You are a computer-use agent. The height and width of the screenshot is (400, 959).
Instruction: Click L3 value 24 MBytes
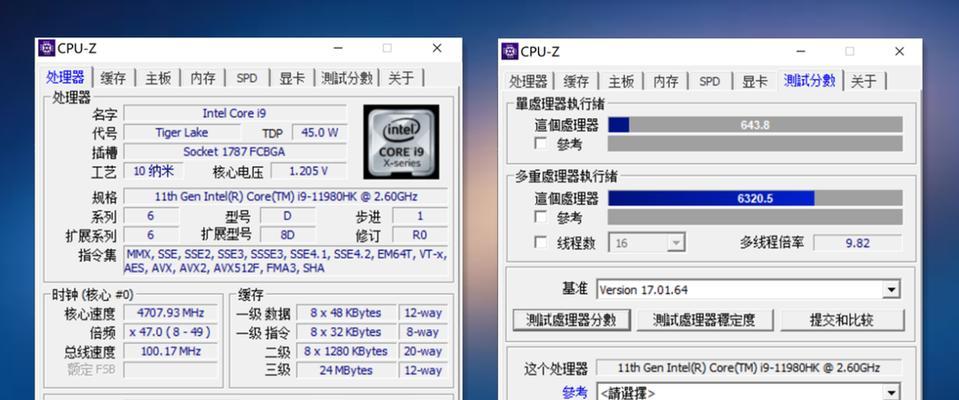point(346,371)
